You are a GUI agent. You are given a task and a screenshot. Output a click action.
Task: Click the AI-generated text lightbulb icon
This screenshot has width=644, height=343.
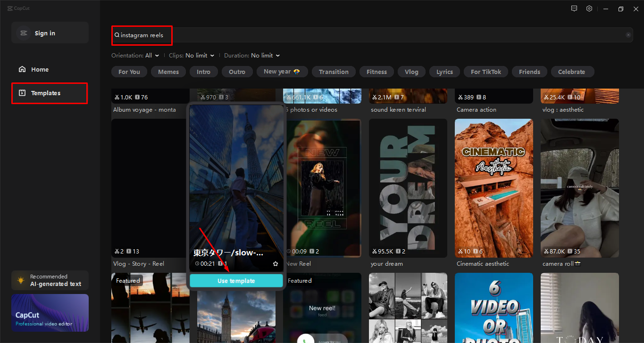(20, 280)
